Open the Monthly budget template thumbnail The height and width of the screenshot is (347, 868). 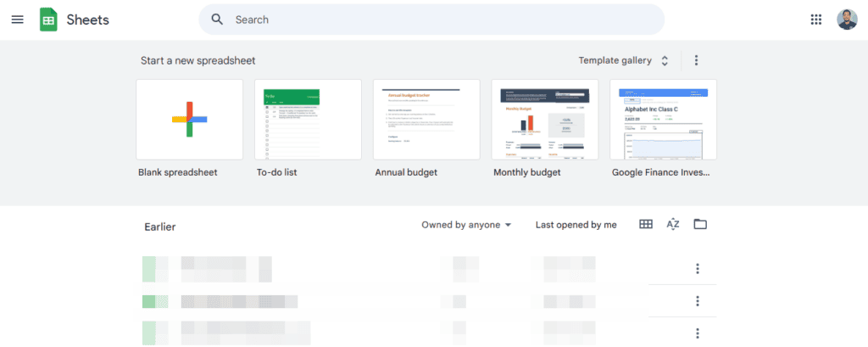[x=545, y=119]
